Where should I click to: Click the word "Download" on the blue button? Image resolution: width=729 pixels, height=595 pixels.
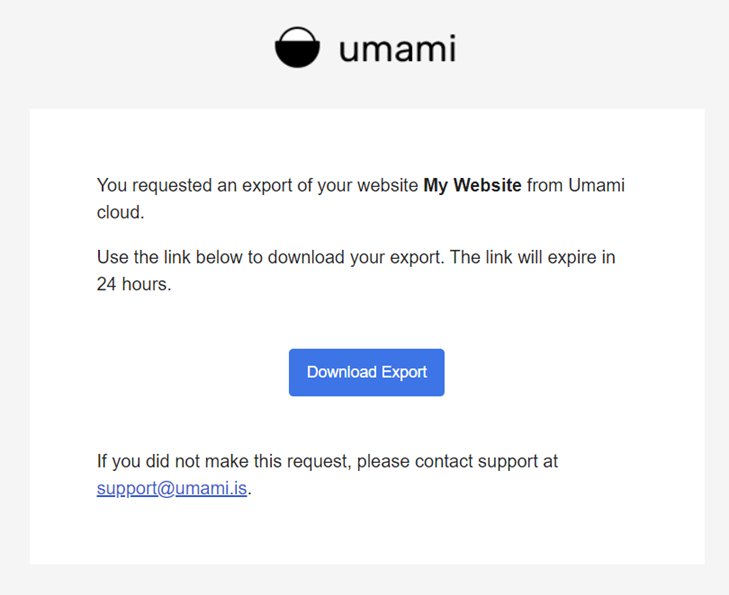point(340,372)
